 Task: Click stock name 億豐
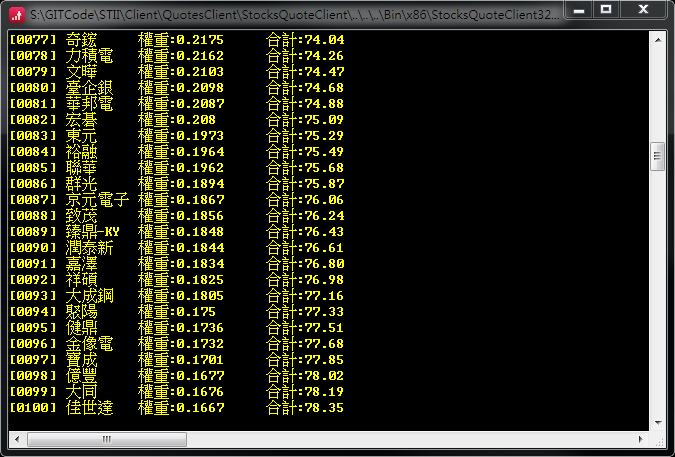click(x=81, y=376)
